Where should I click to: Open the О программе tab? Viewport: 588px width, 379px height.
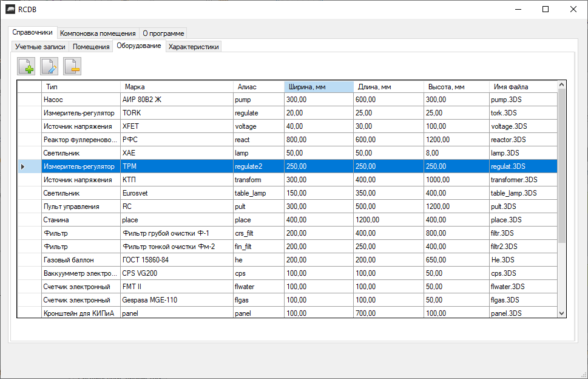pyautogui.click(x=163, y=33)
